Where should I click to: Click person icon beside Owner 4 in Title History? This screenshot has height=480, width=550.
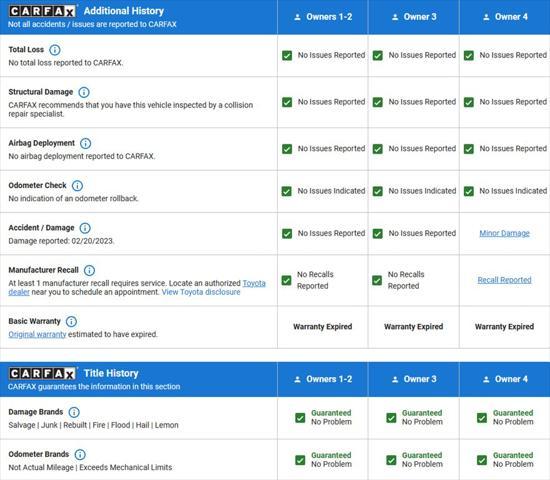486,379
